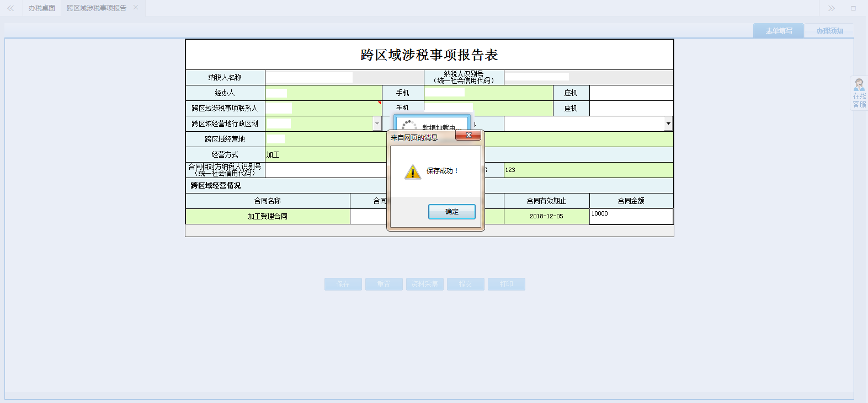Click the small square maximize icon top-right

point(853,8)
